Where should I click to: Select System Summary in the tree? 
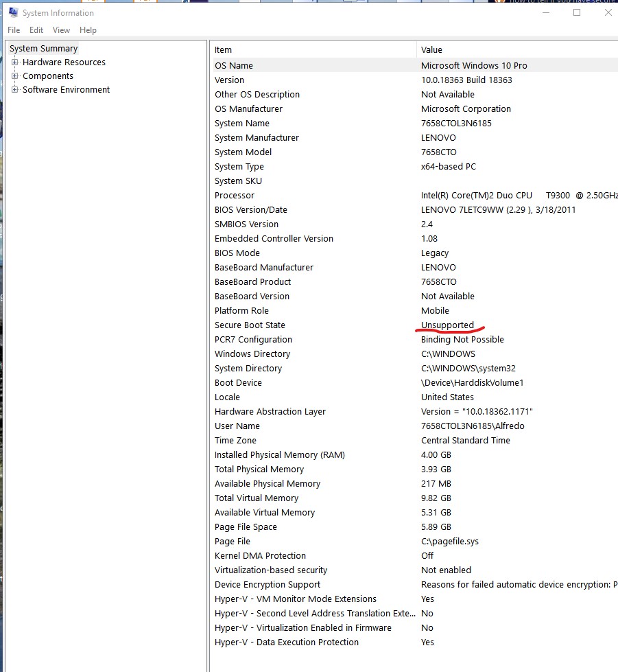44,49
